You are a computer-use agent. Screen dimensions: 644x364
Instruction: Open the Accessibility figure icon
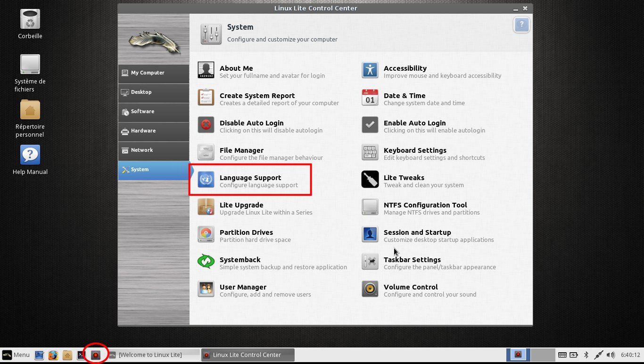click(370, 70)
